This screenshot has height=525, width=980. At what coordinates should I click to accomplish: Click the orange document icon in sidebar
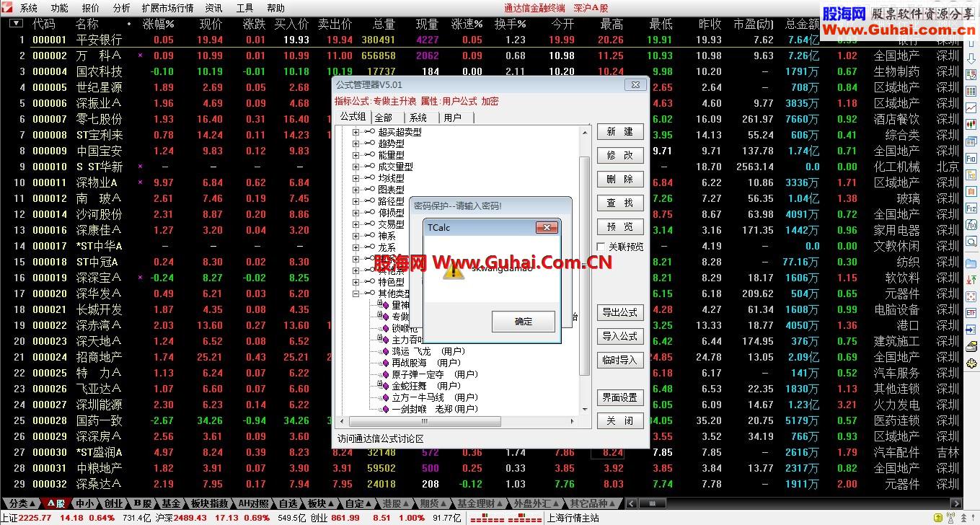click(971, 190)
